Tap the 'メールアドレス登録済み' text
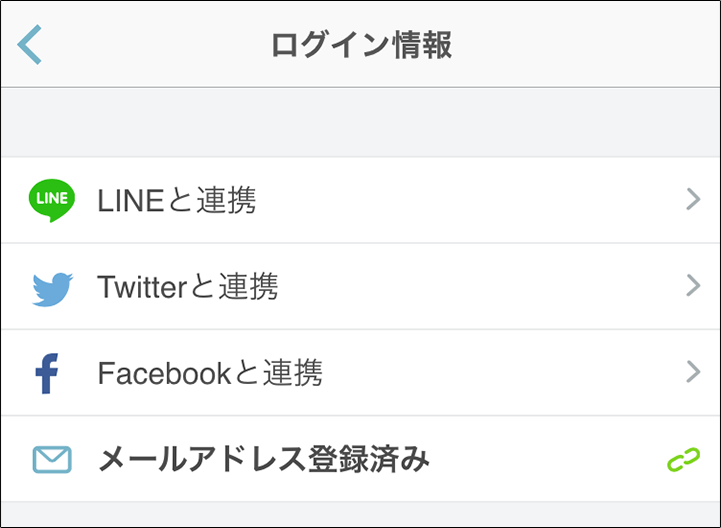721x528 pixels. 264,460
